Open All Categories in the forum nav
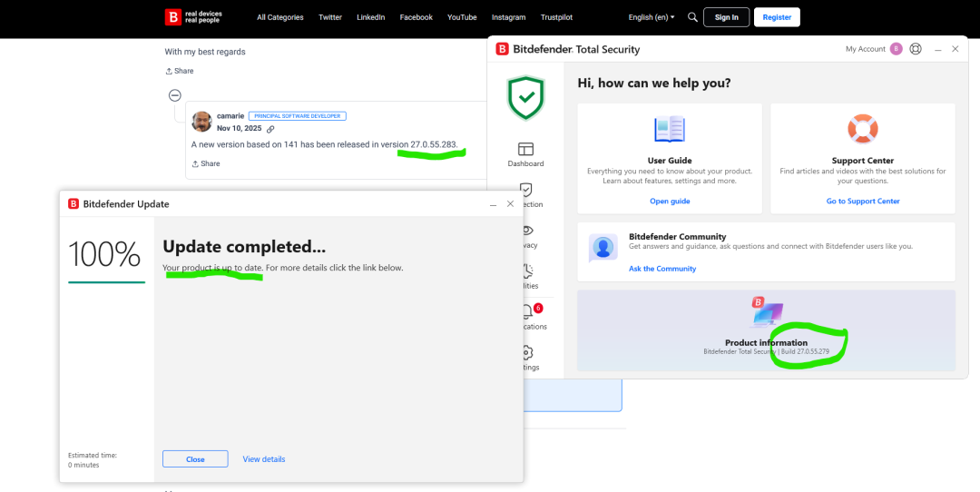This screenshot has width=980, height=492. coord(280,17)
